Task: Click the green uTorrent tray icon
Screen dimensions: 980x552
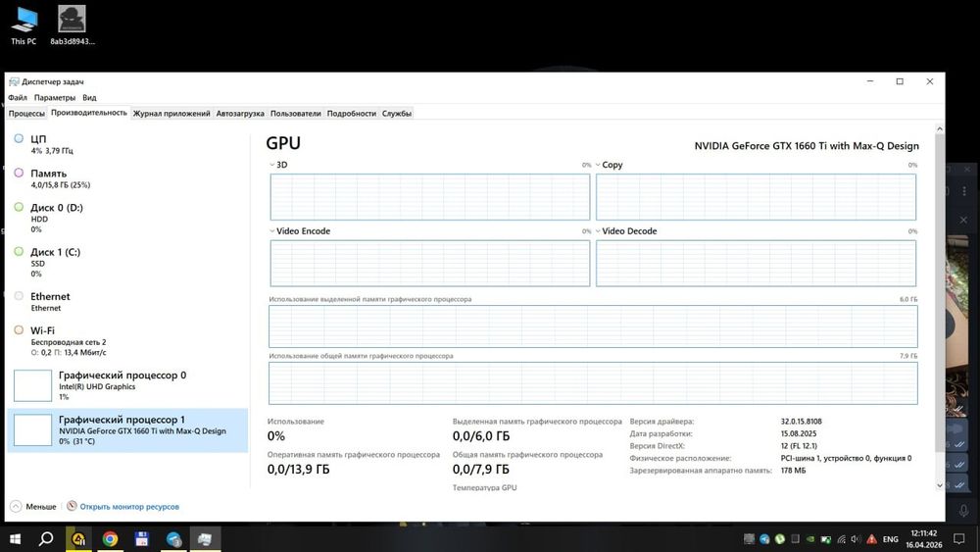Action: 779,539
